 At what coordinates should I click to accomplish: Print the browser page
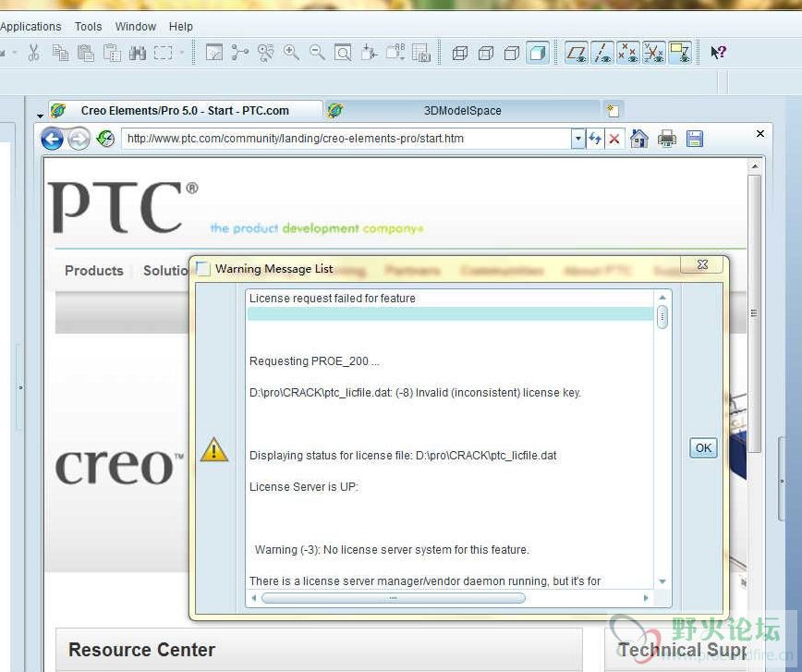667,139
